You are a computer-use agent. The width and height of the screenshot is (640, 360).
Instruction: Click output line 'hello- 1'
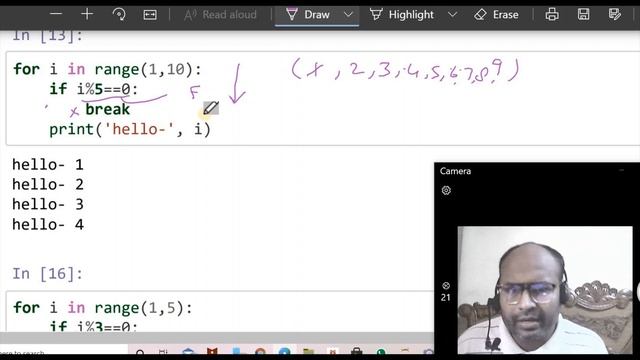point(48,164)
